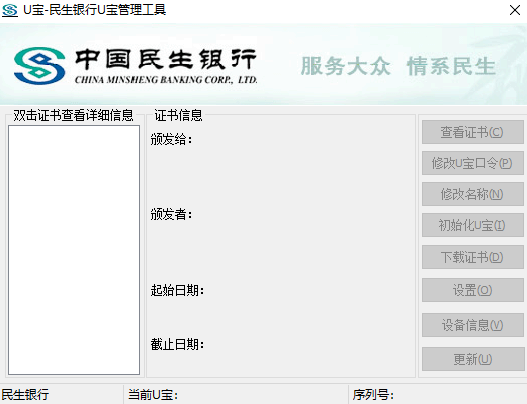The image size is (527, 404).
Task: Click the 双击证书查看详细信息 group title
Action: pos(73,115)
